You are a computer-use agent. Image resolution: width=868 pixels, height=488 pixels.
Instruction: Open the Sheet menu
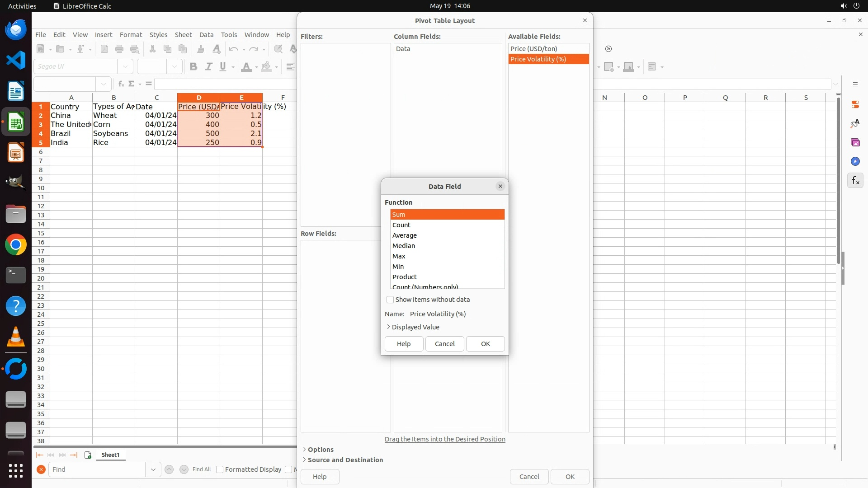pos(183,35)
